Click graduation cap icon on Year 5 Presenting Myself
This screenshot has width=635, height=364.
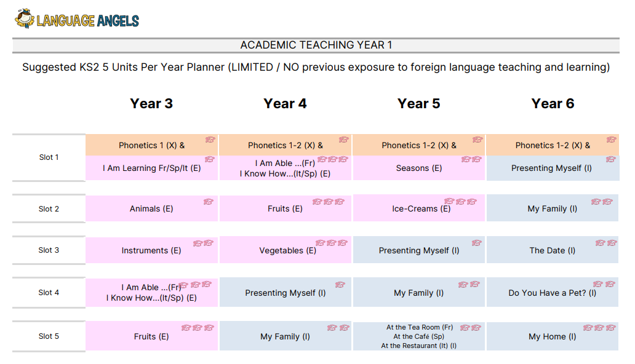point(476,243)
